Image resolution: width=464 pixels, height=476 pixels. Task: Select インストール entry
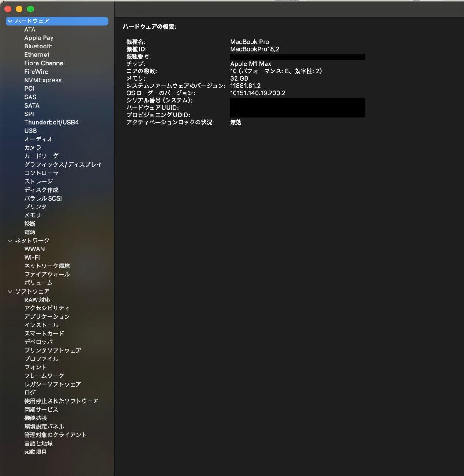coord(41,325)
